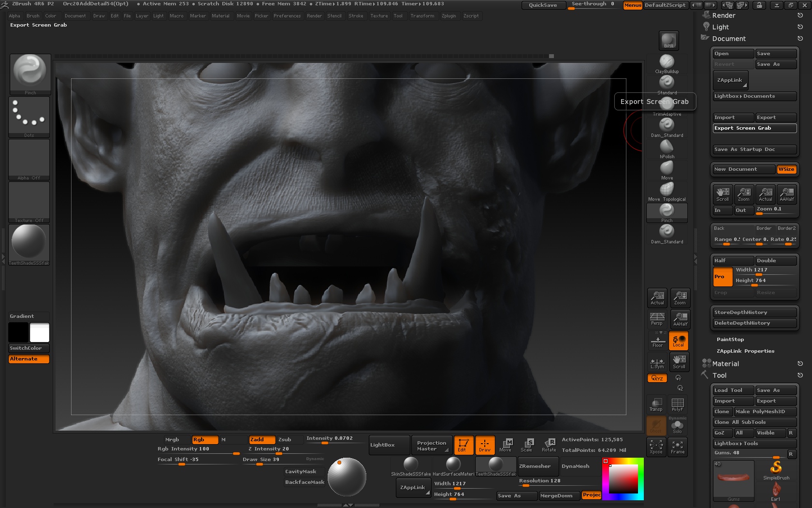Click the Scroll canvas icon beside viewport
The image size is (812, 508).
pos(679,362)
